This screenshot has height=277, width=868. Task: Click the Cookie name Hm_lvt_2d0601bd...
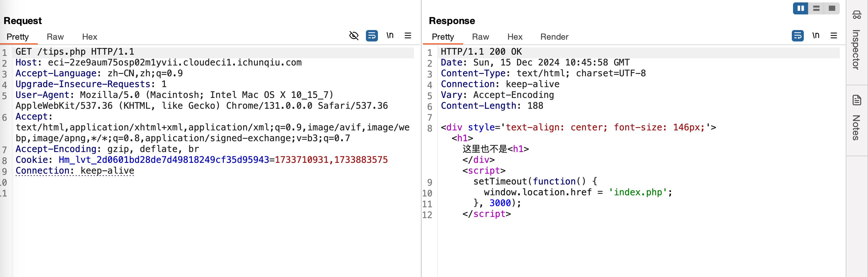(164, 160)
